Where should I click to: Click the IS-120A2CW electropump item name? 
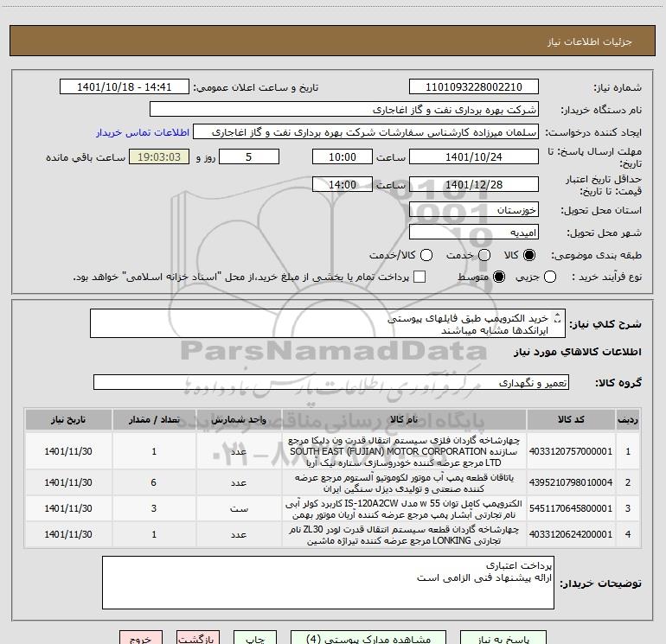[404, 509]
